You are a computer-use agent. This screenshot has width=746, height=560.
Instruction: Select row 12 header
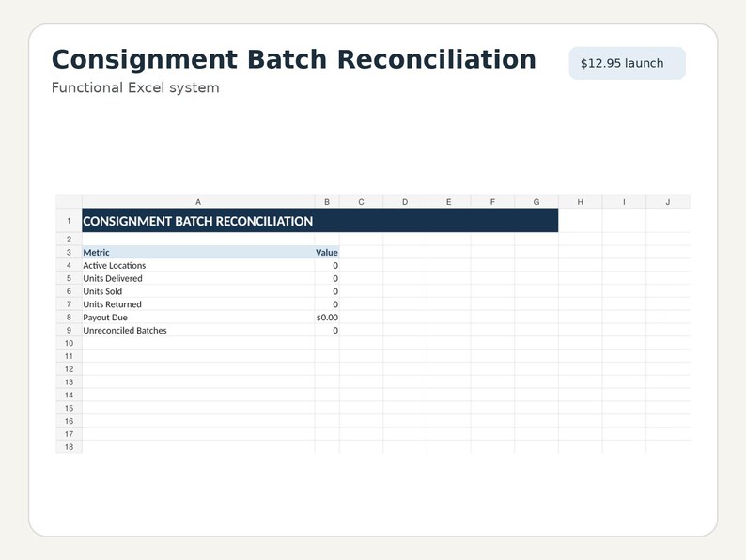pyautogui.click(x=69, y=369)
